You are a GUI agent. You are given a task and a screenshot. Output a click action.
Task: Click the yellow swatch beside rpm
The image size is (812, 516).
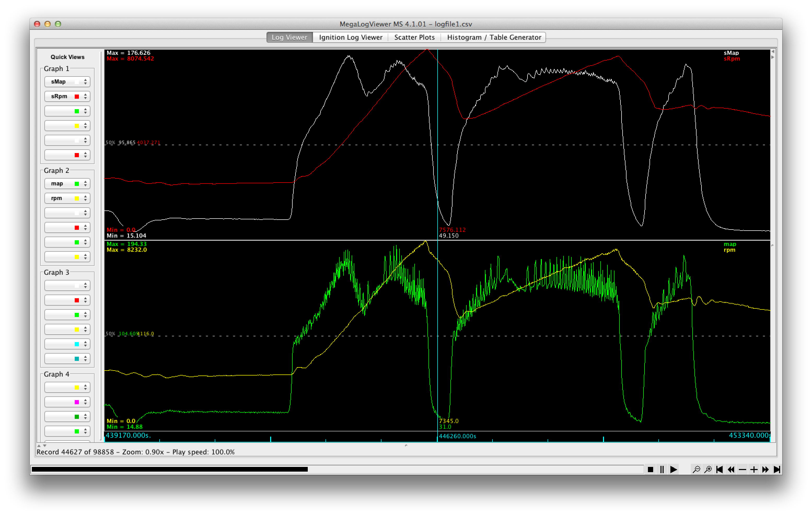pos(77,198)
